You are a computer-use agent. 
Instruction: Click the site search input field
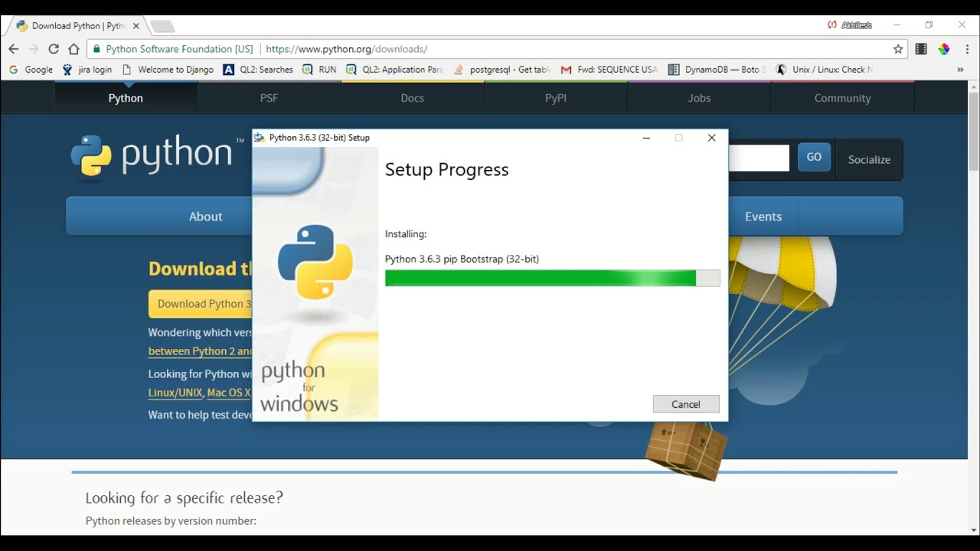coord(759,158)
